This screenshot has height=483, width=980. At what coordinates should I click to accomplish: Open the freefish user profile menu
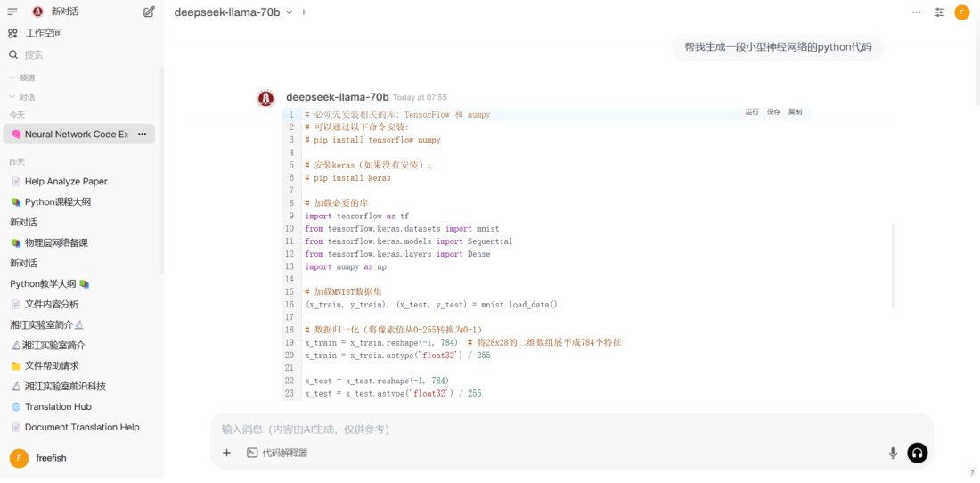51,458
